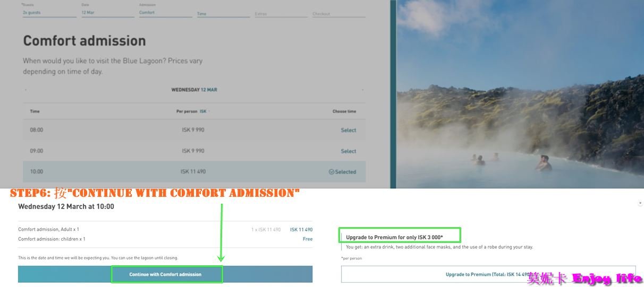Click the 10:00 time slot row

[x=194, y=172]
